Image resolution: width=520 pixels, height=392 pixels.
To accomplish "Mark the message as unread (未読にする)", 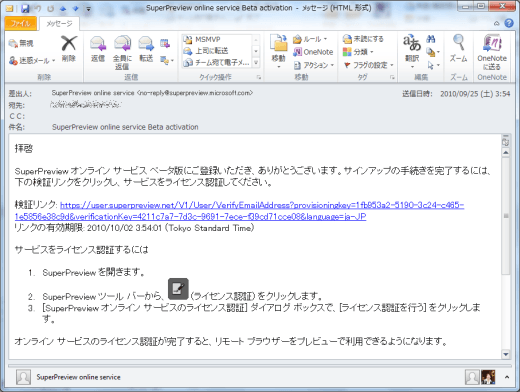I will [x=363, y=39].
